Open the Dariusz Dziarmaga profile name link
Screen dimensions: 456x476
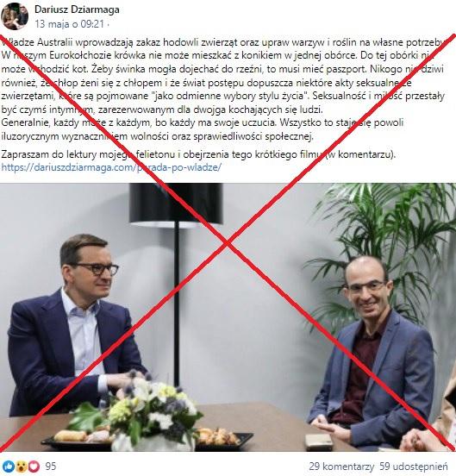pyautogui.click(x=77, y=9)
